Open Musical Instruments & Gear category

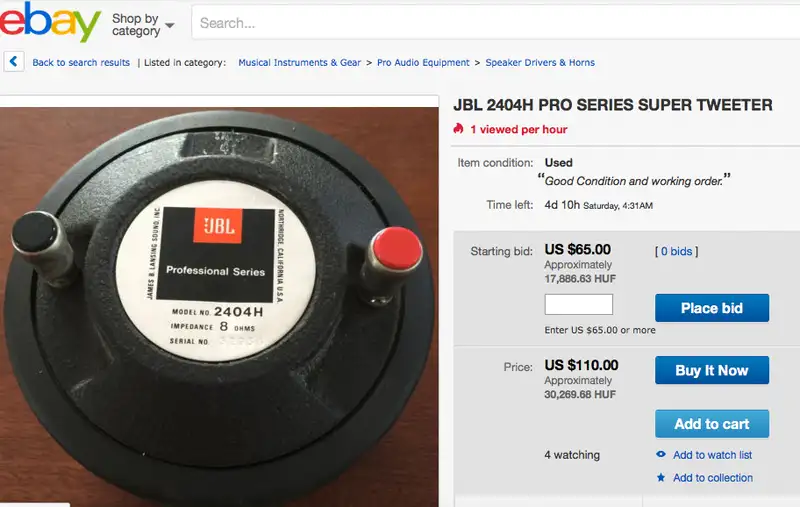pos(299,62)
